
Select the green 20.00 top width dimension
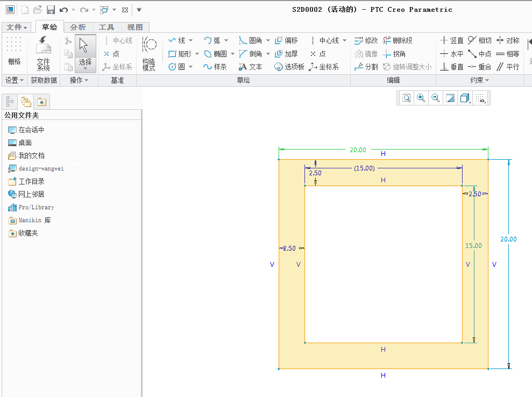click(358, 150)
